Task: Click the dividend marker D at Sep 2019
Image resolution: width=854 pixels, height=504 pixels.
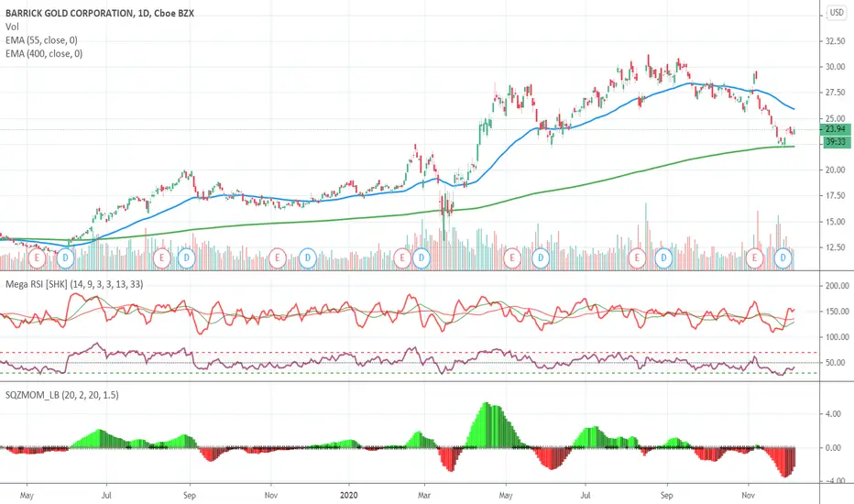Action: [186, 257]
